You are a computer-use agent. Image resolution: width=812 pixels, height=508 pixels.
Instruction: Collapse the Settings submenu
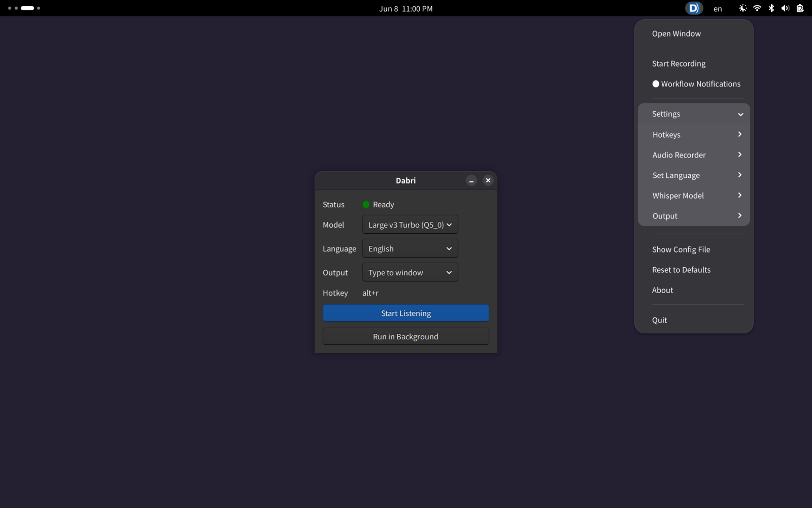click(694, 114)
